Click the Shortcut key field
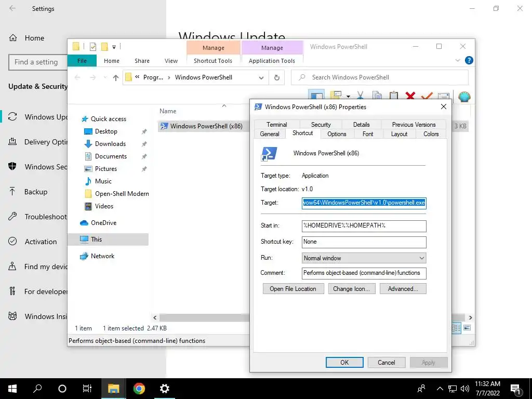Screen dimensions: 532x399 (x=364, y=242)
